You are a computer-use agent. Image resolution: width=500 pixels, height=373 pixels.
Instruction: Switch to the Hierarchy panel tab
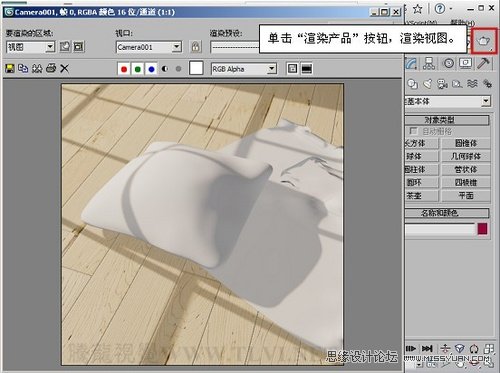(x=429, y=63)
